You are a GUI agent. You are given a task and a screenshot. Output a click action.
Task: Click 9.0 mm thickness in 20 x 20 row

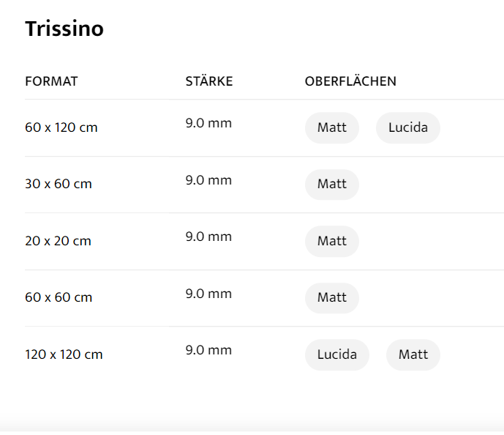point(208,237)
